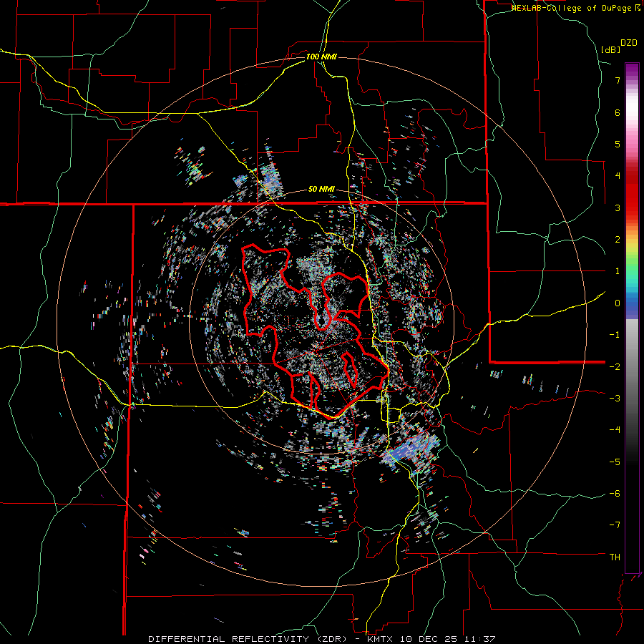Click the 3 value on the color scale
Viewport: 644px width, 644px height.
coord(618,208)
